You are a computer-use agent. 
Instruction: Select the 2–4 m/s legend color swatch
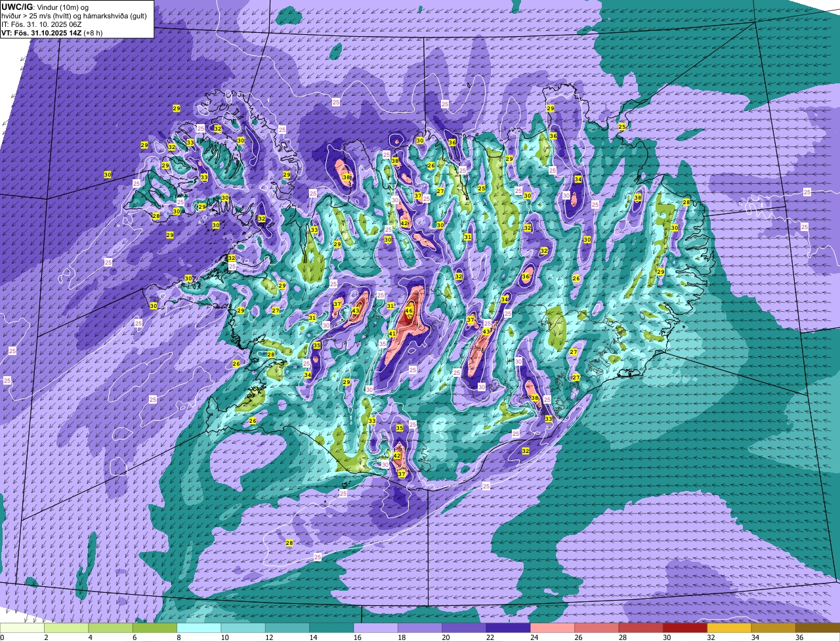[66, 628]
